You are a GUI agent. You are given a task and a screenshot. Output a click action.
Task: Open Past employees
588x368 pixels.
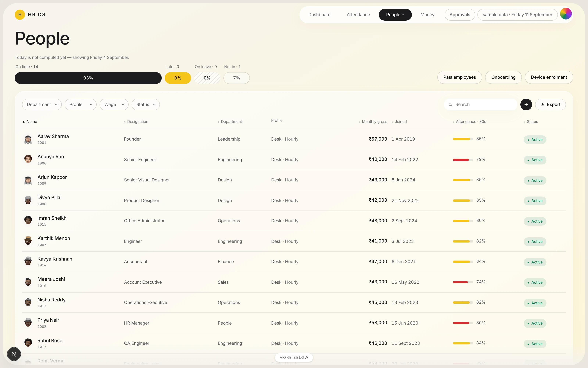459,77
